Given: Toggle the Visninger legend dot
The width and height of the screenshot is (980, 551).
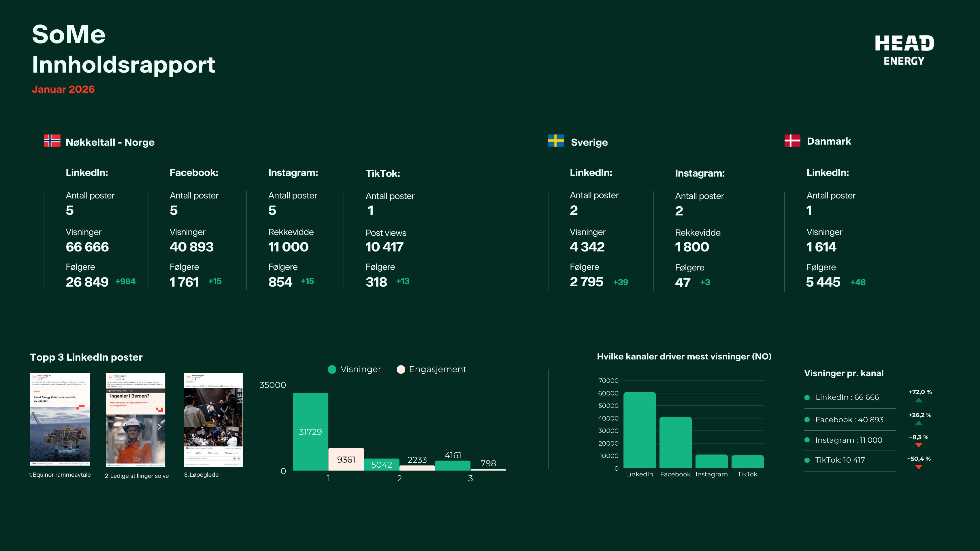Looking at the screenshot, I should point(332,370).
